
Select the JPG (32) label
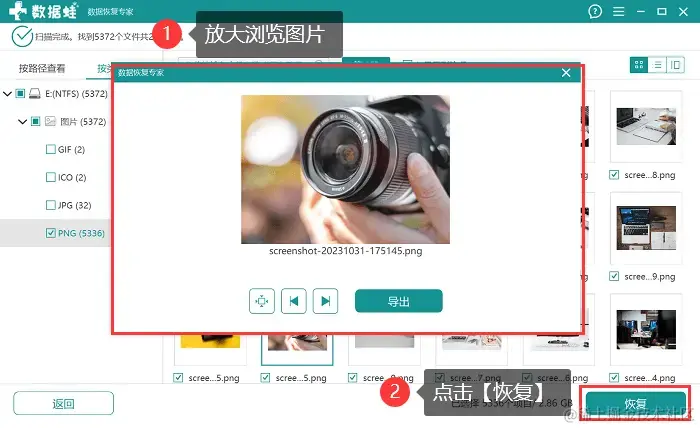pyautogui.click(x=75, y=205)
